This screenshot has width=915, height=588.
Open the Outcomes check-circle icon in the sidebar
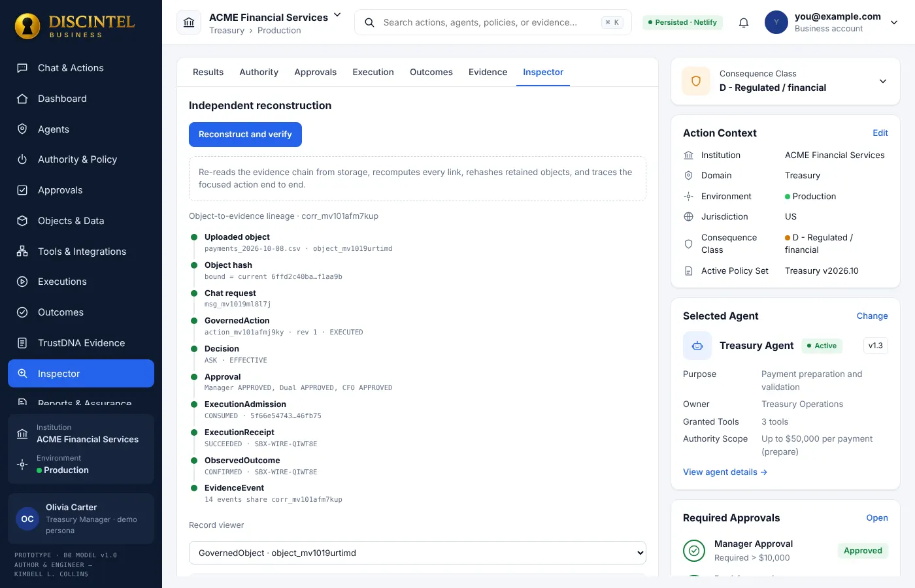tap(22, 312)
